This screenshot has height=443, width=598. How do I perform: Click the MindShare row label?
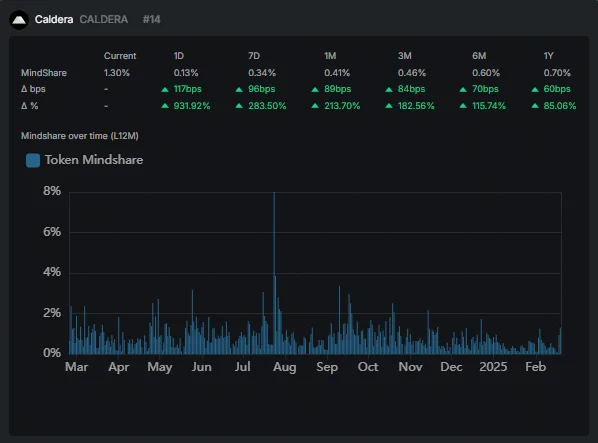[x=44, y=73]
